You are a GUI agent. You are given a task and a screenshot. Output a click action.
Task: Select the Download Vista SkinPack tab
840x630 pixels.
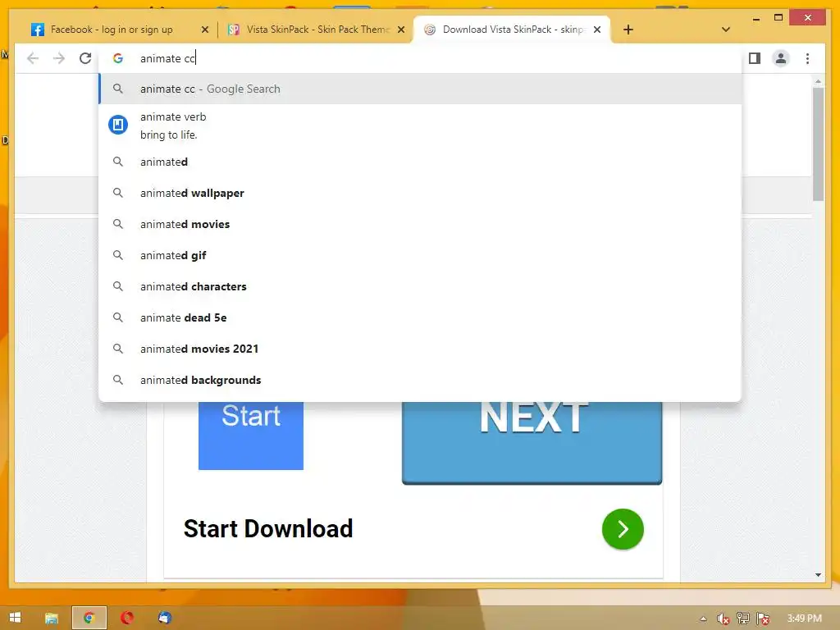tap(512, 30)
